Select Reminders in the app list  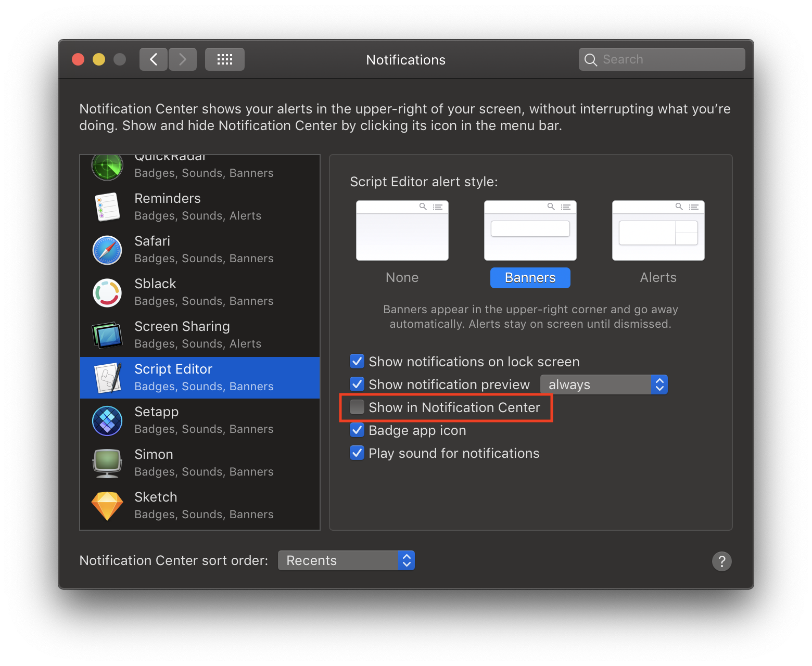click(200, 207)
